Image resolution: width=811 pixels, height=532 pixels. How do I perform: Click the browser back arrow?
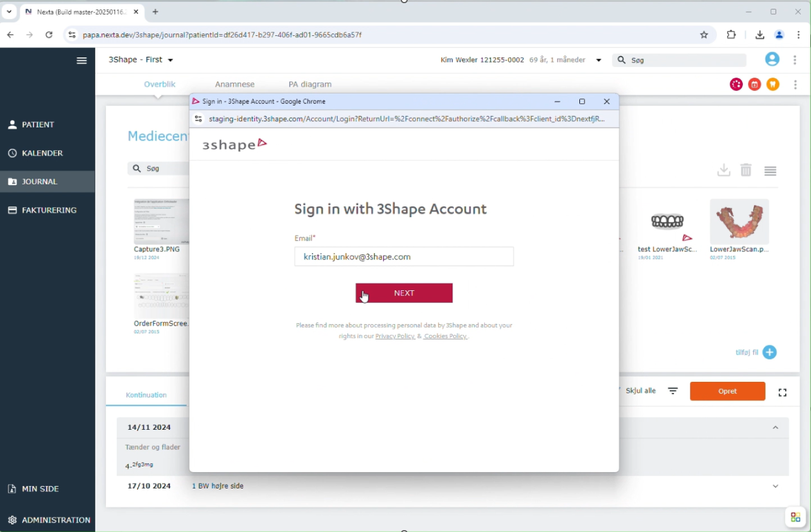coord(10,35)
